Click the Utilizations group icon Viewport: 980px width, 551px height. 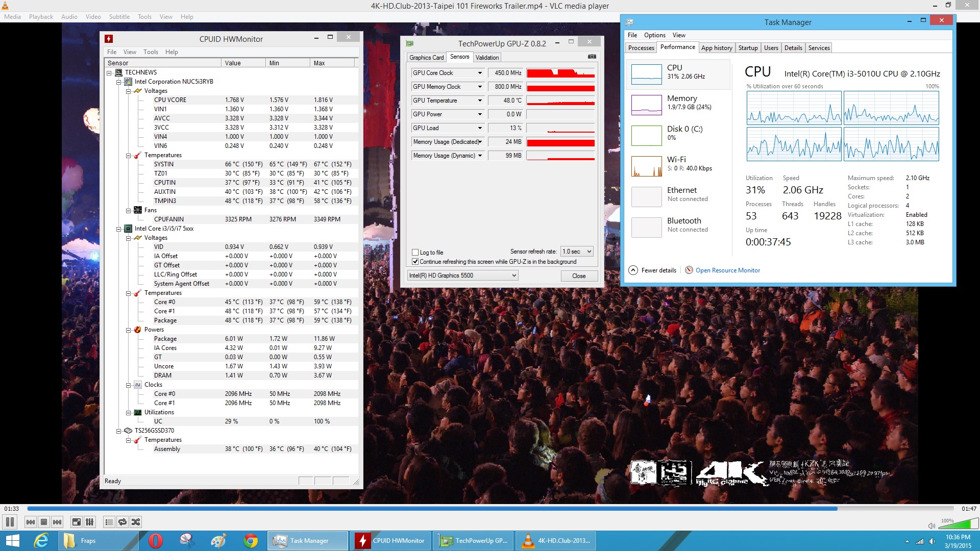[x=138, y=412]
